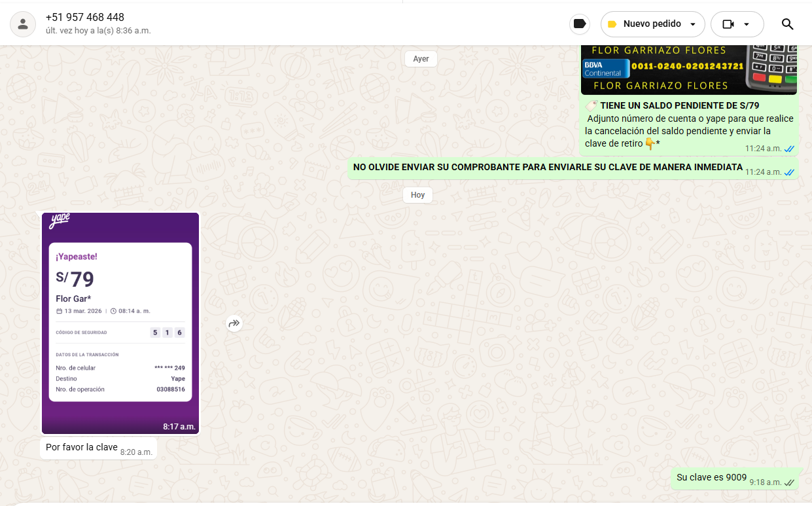Viewport: 812px width, 506px height.
Task: Start a video call via camera icon
Action: coord(728,24)
